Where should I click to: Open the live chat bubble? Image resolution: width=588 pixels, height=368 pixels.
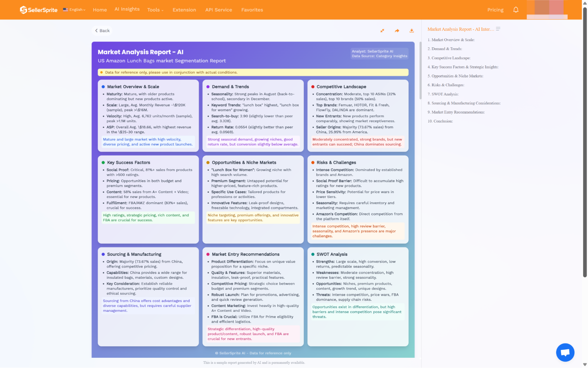565,352
